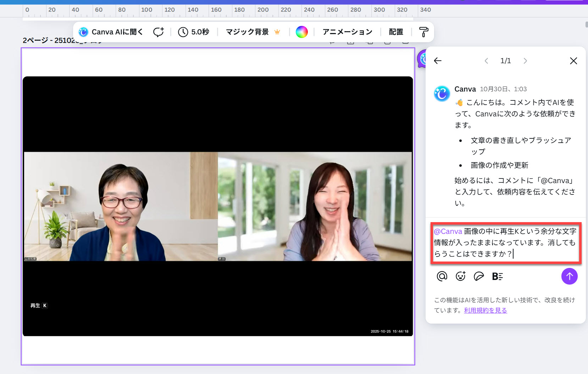Close the comment panel with X
This screenshot has width=588, height=374.
click(573, 61)
